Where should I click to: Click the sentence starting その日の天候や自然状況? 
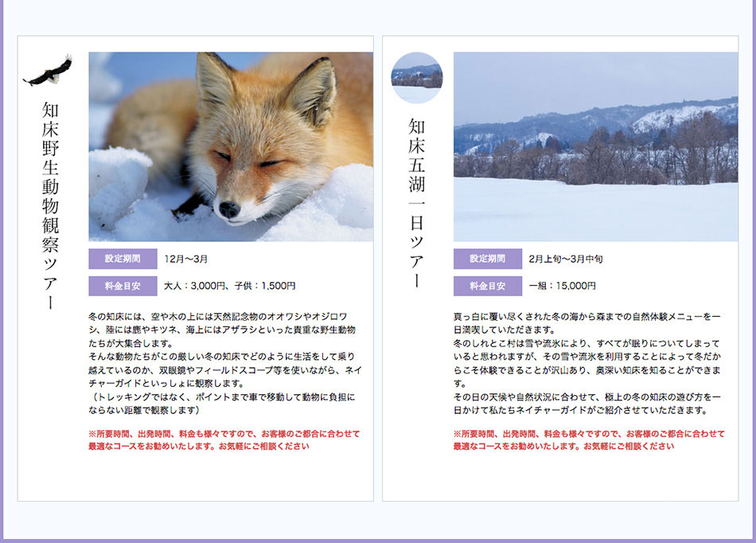(x=587, y=403)
